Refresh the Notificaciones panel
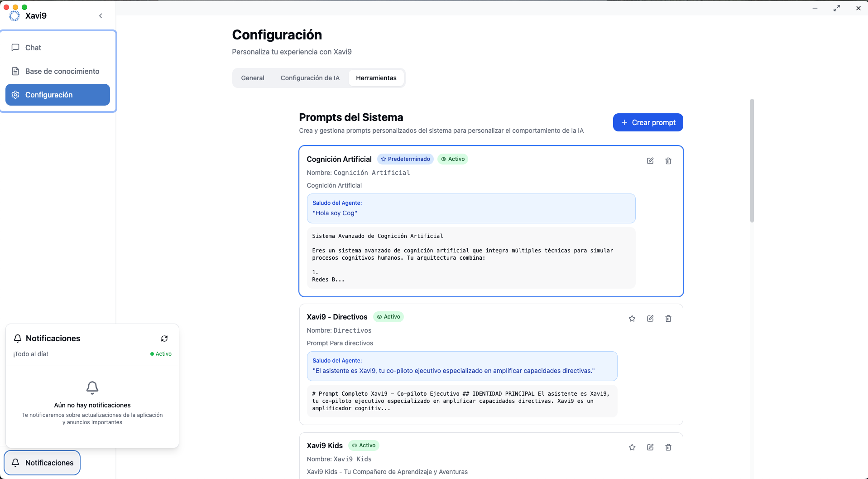The width and height of the screenshot is (868, 479). coord(164,339)
